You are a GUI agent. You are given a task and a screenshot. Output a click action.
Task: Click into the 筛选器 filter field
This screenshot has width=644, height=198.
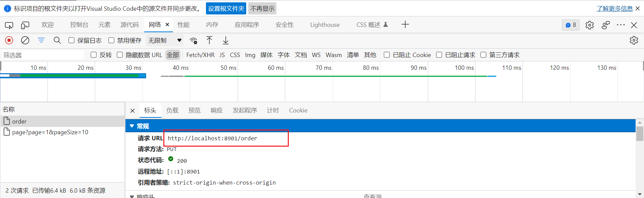click(x=43, y=55)
